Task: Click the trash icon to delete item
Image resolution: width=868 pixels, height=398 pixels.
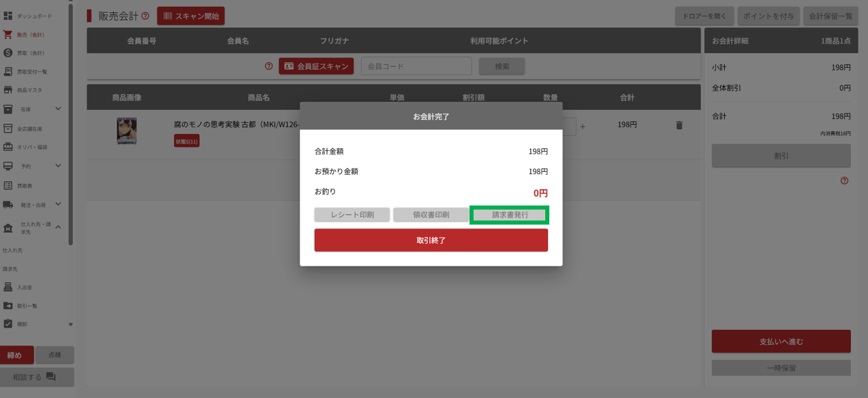Action: (678, 126)
